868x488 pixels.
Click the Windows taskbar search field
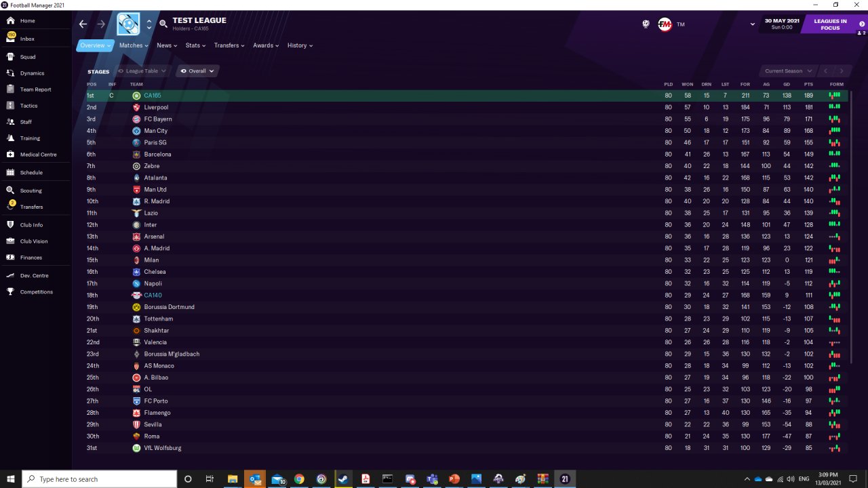pos(100,479)
